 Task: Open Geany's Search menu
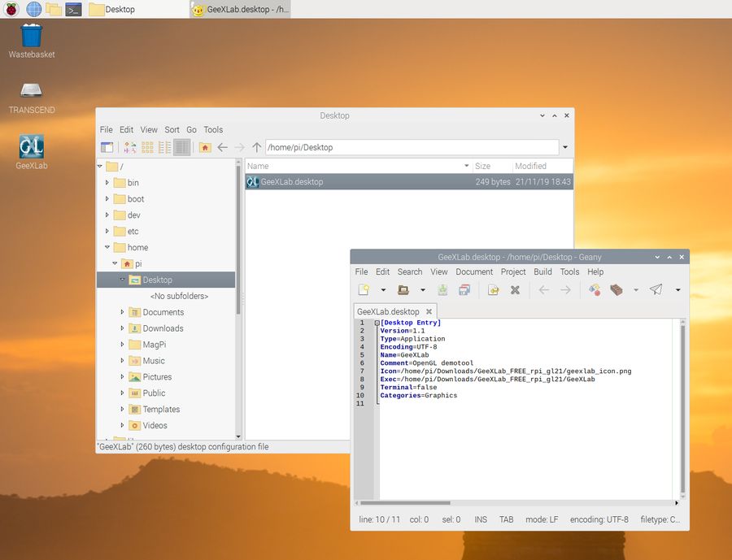pos(410,271)
